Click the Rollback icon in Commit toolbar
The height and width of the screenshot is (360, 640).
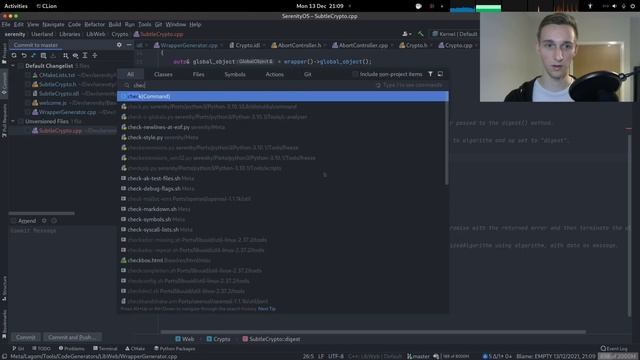(x=24, y=56)
